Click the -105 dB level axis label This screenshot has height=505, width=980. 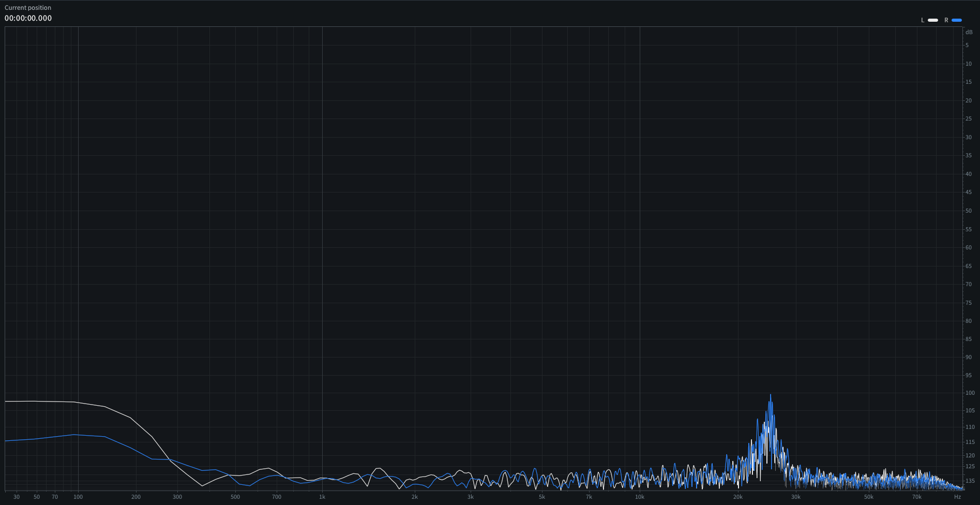pyautogui.click(x=970, y=410)
